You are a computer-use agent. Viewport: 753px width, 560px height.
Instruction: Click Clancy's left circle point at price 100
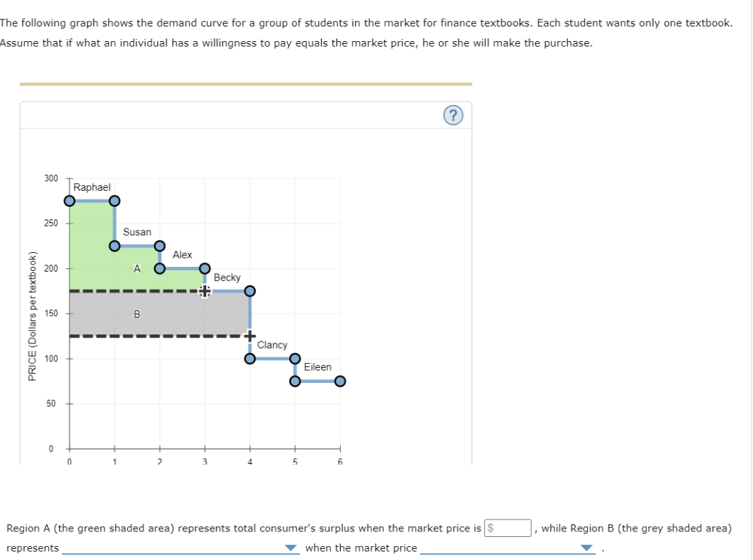pyautogui.click(x=249, y=358)
